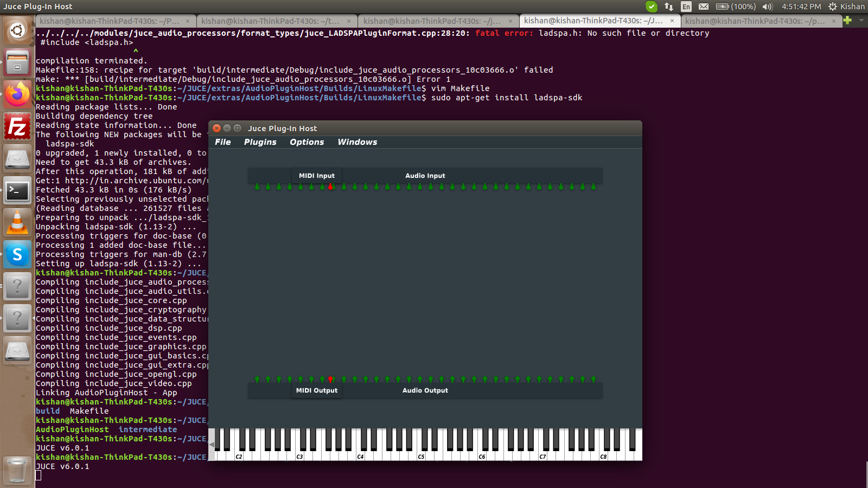Open the Ubuntu Dash from the launcher
This screenshot has width=868, height=488.
click(17, 30)
